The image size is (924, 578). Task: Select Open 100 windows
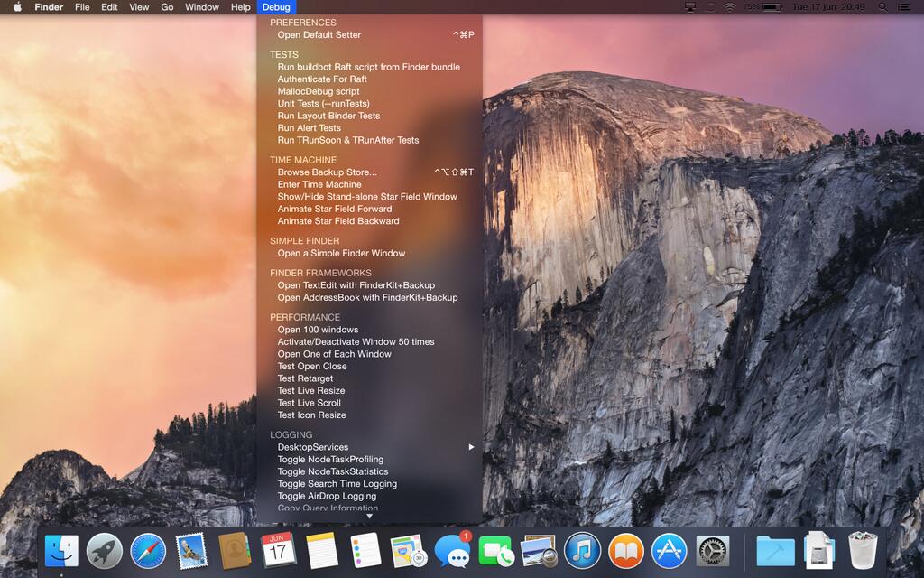point(369,330)
